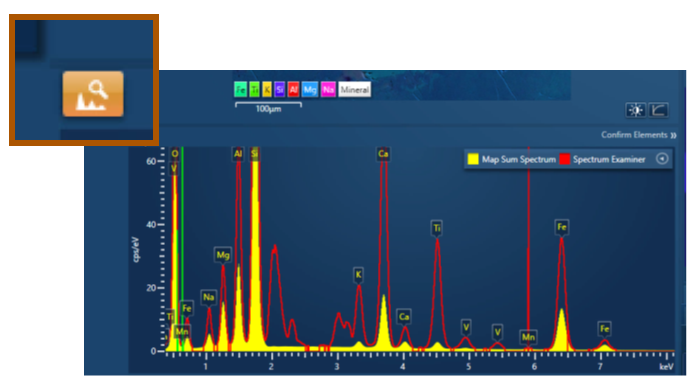Click the curve scaling icon

click(658, 110)
